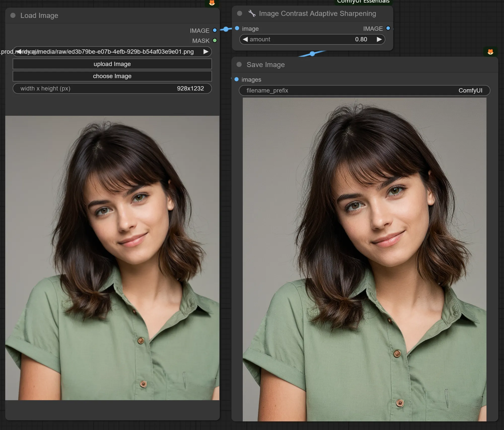
Task: Click the link midpoint between Load and Sharpening
Action: tap(226, 29)
